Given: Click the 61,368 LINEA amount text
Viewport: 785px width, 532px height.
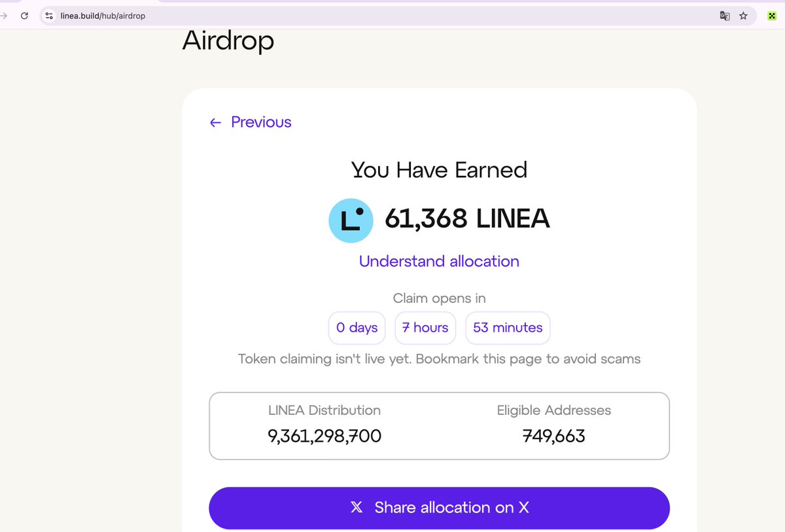Looking at the screenshot, I should [x=467, y=219].
